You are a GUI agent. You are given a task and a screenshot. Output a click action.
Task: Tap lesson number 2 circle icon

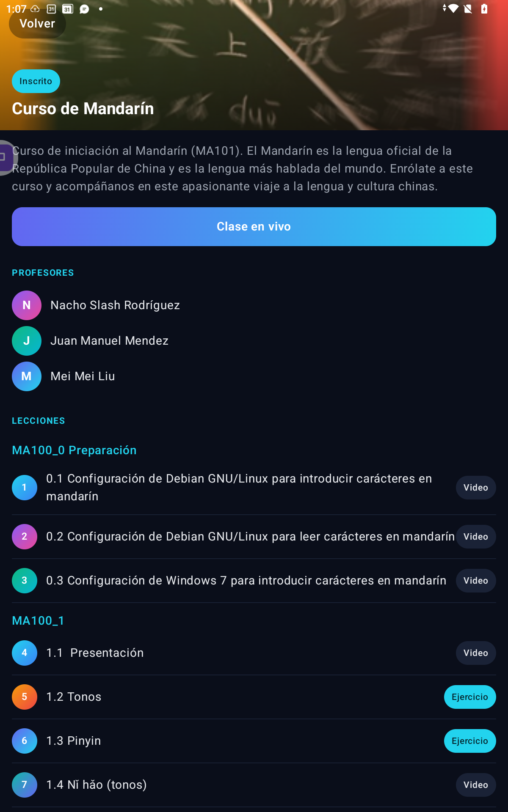tap(25, 537)
